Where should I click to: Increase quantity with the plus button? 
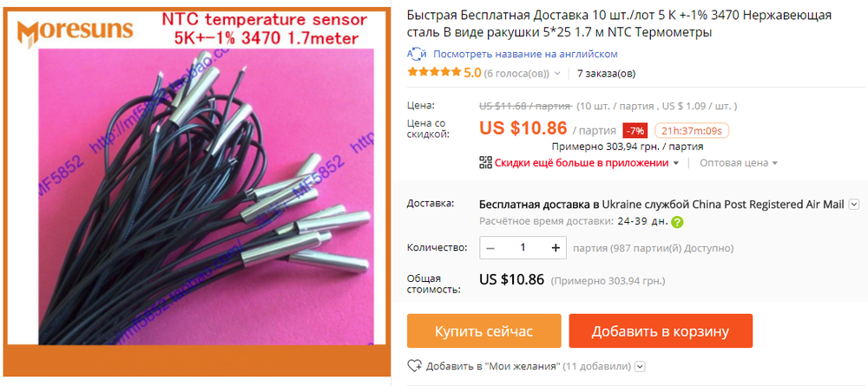[556, 248]
